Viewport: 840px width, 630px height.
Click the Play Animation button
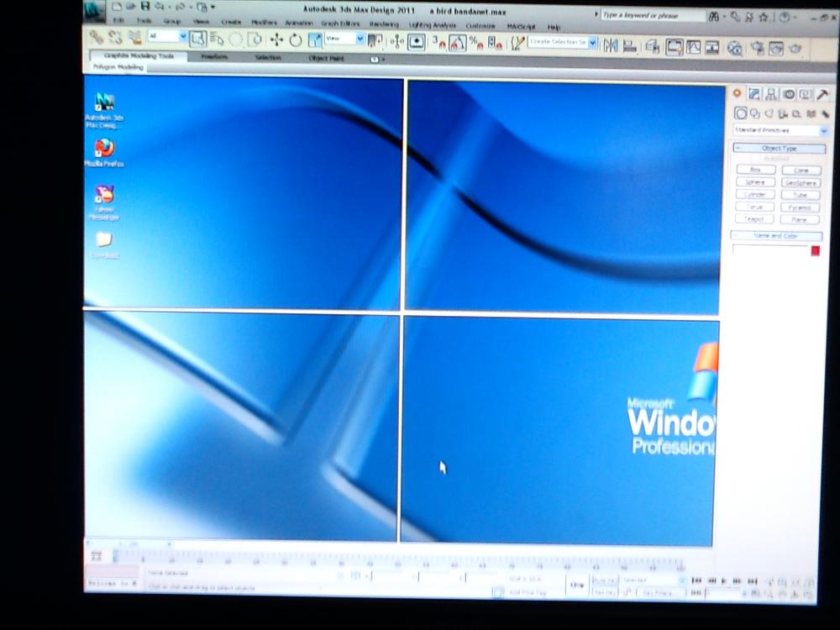point(724,580)
